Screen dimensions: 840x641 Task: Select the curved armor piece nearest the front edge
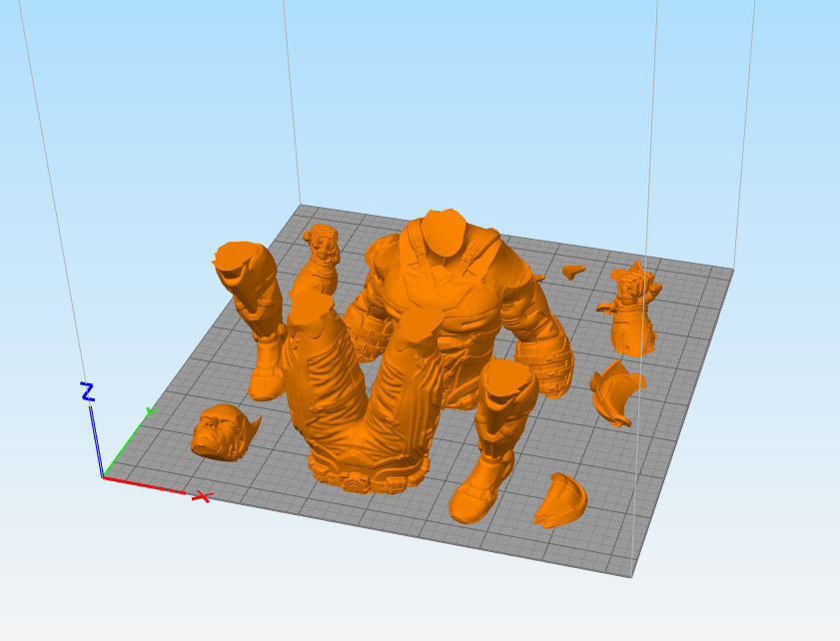coord(560,500)
